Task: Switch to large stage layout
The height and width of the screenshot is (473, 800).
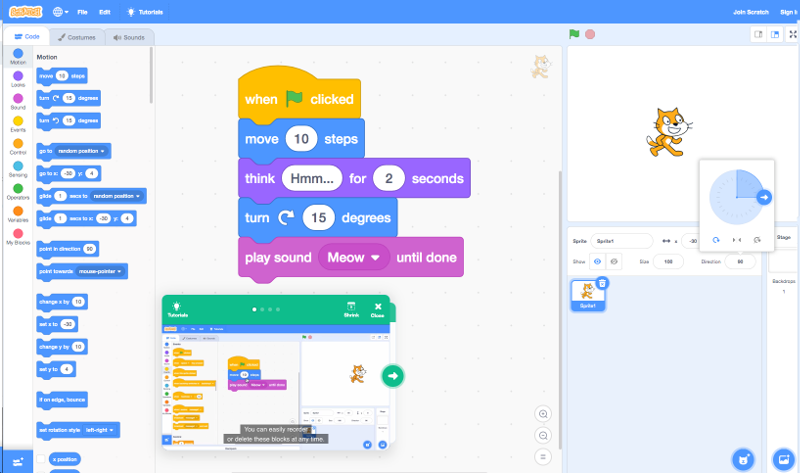Action: coord(775,34)
